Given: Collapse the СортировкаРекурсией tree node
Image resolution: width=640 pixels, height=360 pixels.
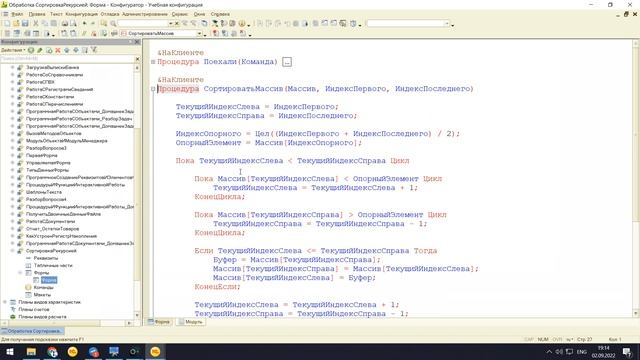Looking at the screenshot, I should click(x=13, y=251).
